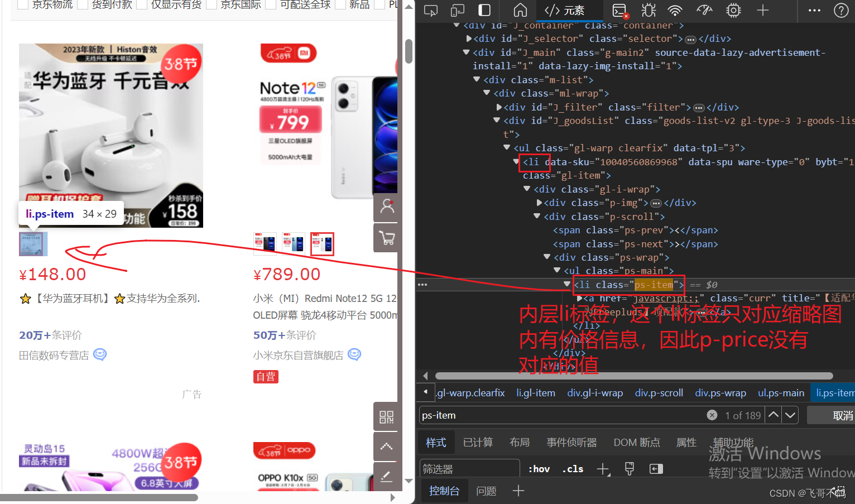
Task: Select div.p-scroll in the breadcrumb
Action: point(659,393)
